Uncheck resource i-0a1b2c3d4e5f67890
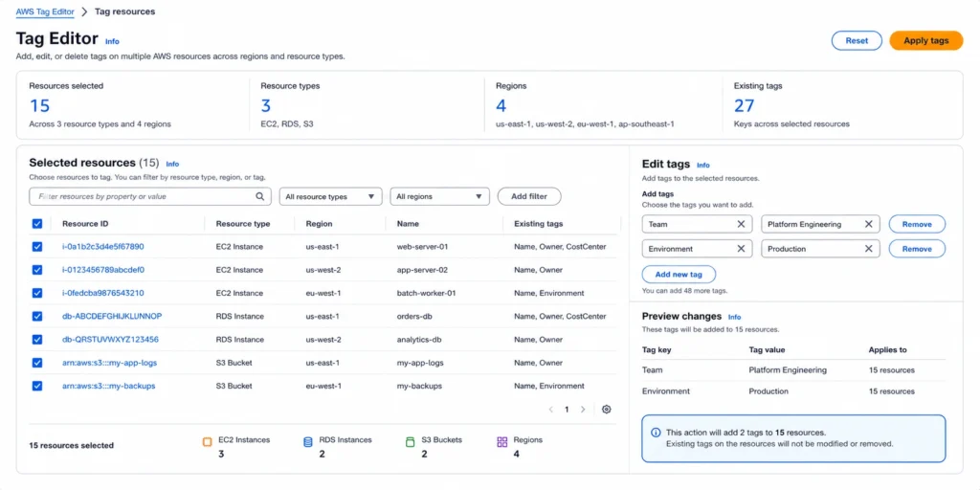Image resolution: width=980 pixels, height=490 pixels. pos(37,247)
